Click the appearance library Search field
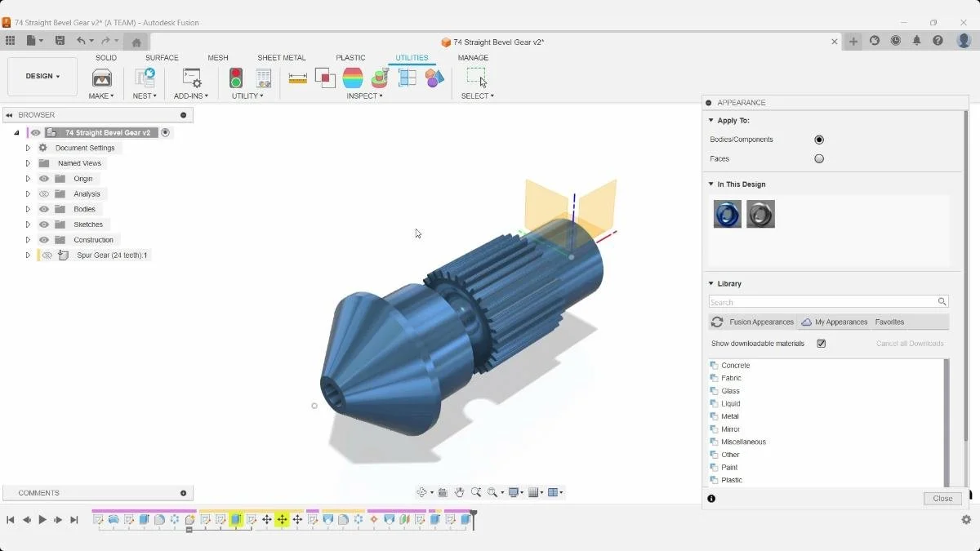Image resolution: width=980 pixels, height=551 pixels. tap(828, 302)
